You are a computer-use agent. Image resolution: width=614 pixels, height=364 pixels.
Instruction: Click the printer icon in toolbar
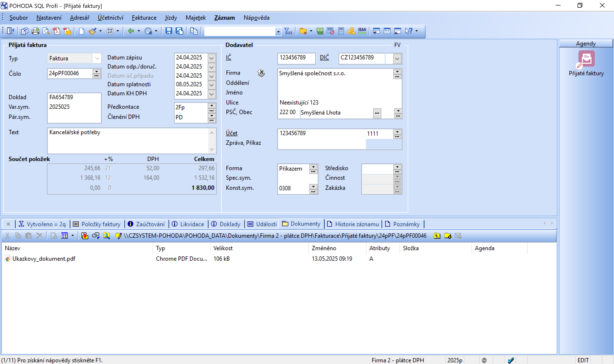coord(35,31)
